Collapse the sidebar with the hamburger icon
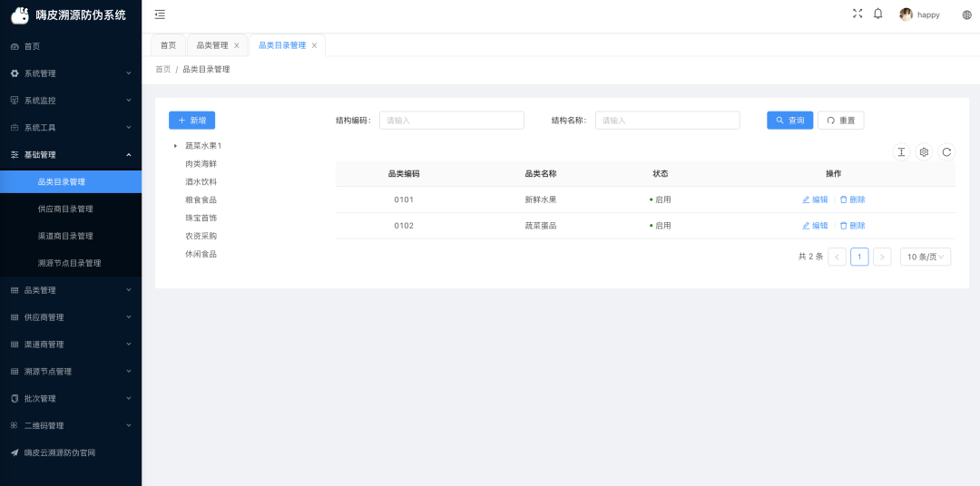 [160, 15]
